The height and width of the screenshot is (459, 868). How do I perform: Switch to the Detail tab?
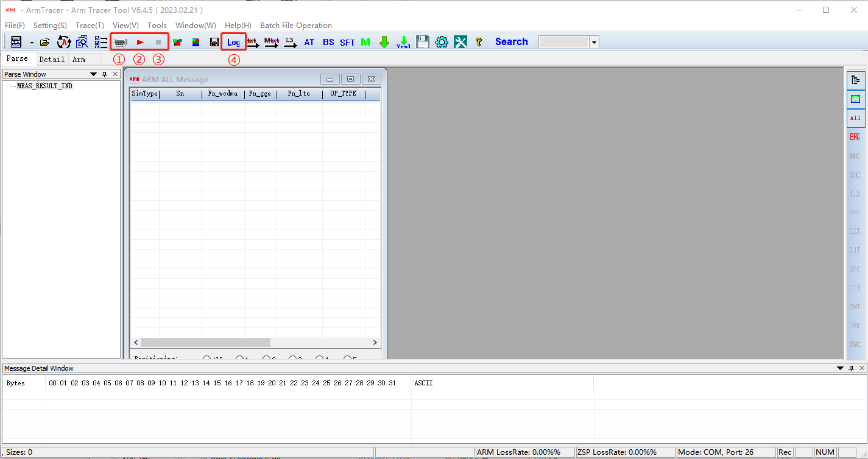click(x=52, y=60)
